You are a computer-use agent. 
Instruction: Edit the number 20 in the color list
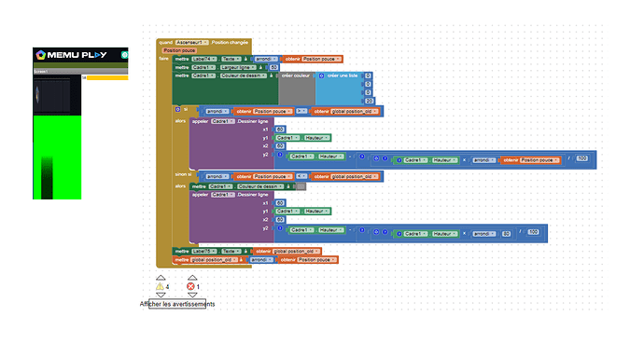point(370,101)
